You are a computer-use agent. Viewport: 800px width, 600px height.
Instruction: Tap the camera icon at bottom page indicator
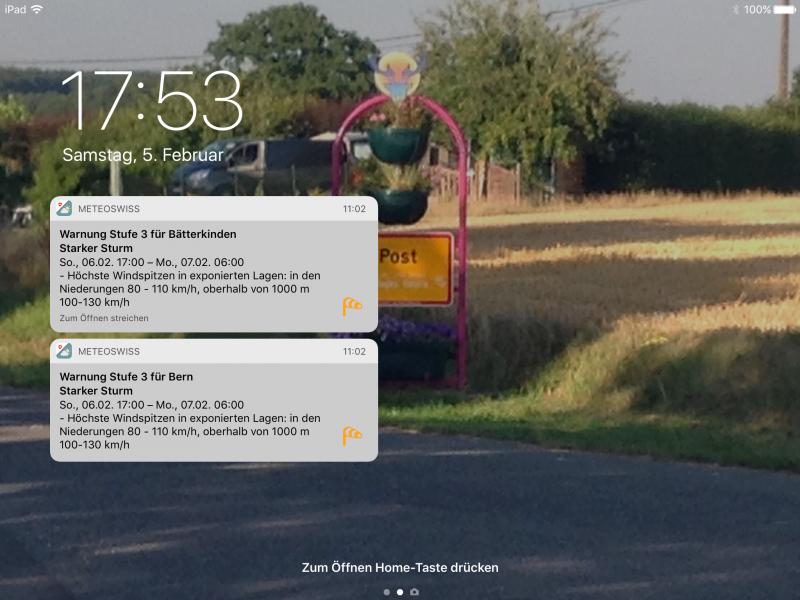click(x=415, y=592)
